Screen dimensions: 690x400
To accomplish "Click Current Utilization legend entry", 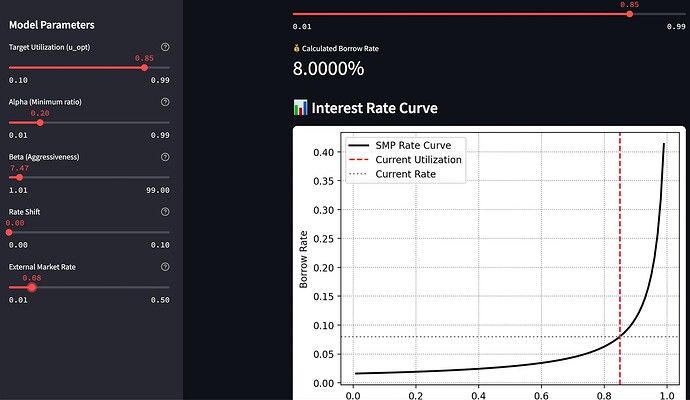I will [405, 160].
